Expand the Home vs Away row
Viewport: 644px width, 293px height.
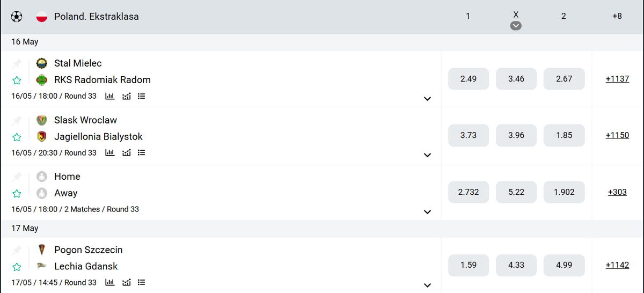(x=427, y=212)
